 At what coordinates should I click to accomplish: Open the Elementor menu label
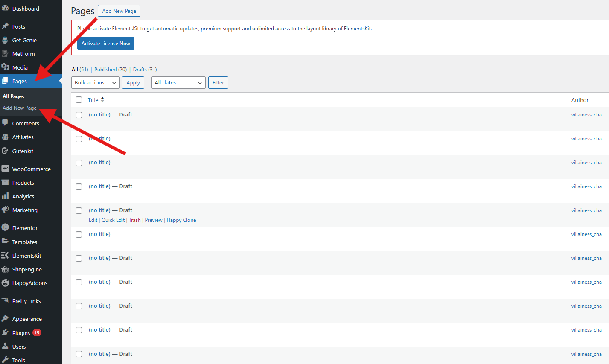[x=25, y=228]
